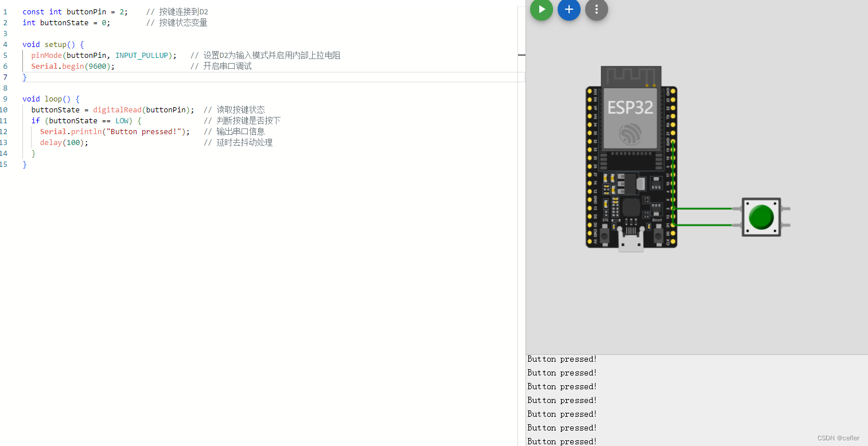This screenshot has width=868, height=446.
Task: Click the comment about 设置D2为输入模式
Action: (265, 55)
